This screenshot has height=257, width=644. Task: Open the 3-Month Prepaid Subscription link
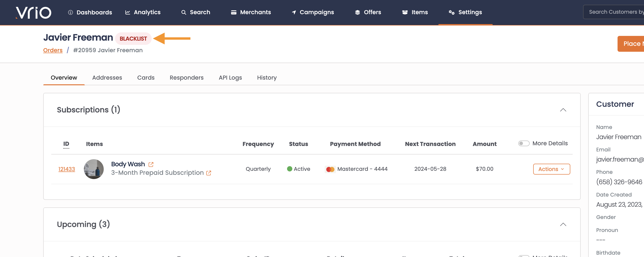click(157, 173)
